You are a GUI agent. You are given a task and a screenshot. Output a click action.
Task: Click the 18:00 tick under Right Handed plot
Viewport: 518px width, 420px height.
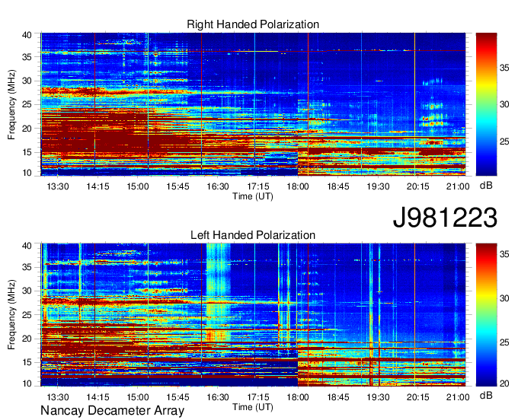click(298, 186)
